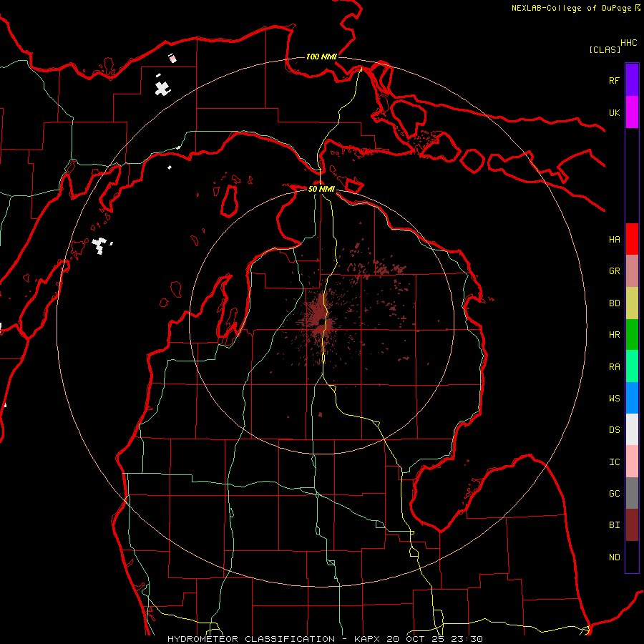Screen dimensions: 644x644
Task: Click the GR salmon legend swatch
Action: pyautogui.click(x=632, y=271)
